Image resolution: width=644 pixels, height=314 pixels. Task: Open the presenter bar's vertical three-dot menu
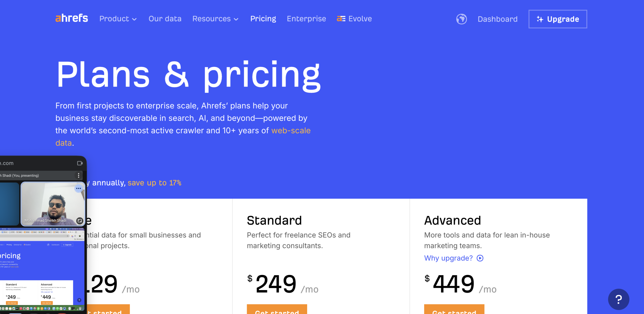[x=79, y=175]
